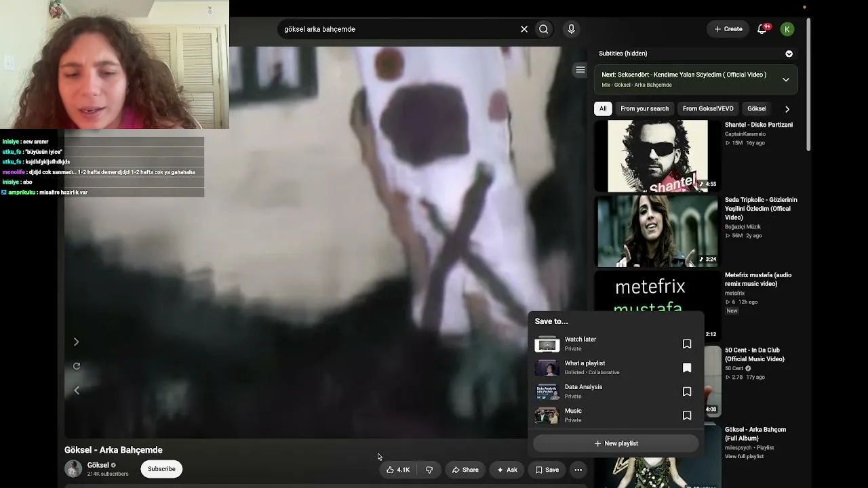Dislike the video with thumbs down

tap(429, 470)
